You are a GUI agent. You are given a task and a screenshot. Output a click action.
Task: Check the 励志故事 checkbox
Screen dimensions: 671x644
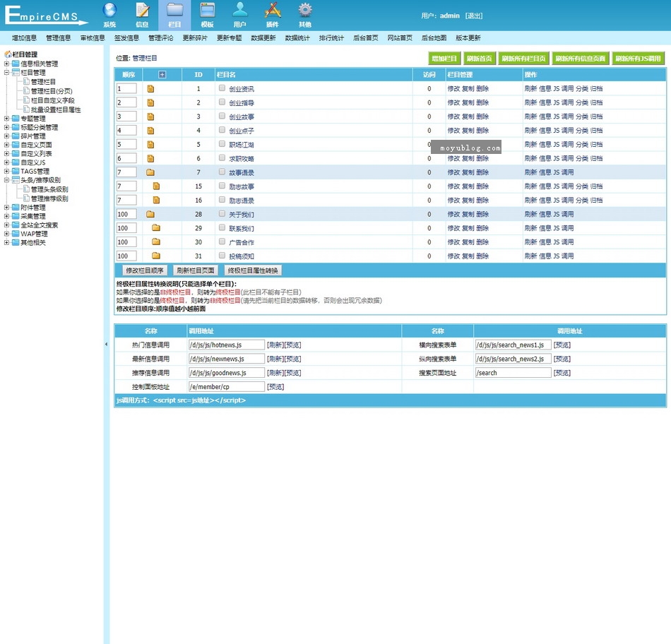[x=222, y=186]
